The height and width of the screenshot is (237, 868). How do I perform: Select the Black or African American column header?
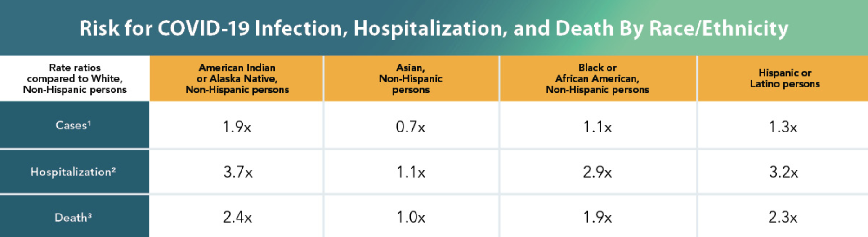tap(597, 79)
